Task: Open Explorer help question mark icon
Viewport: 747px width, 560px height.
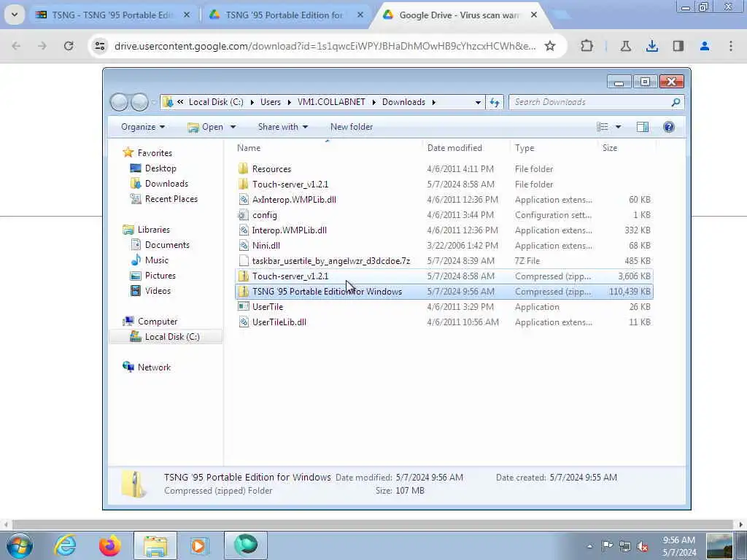Action: click(x=669, y=127)
